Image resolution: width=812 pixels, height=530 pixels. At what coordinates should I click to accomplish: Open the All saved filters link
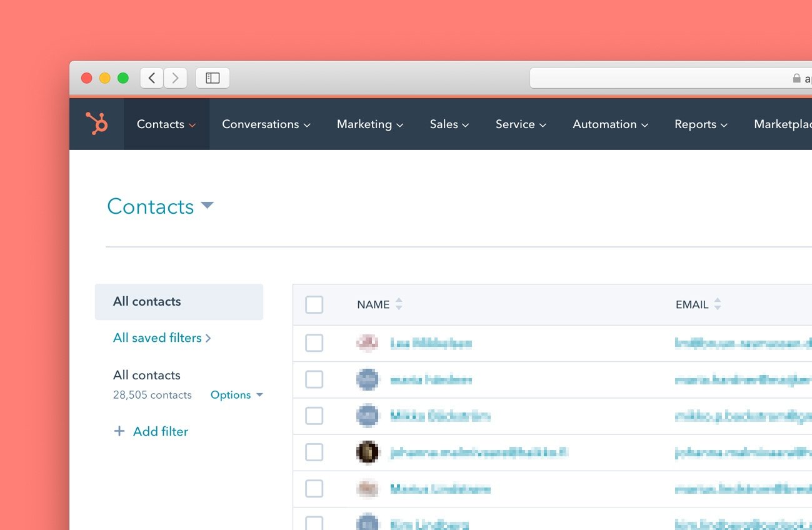(x=161, y=338)
